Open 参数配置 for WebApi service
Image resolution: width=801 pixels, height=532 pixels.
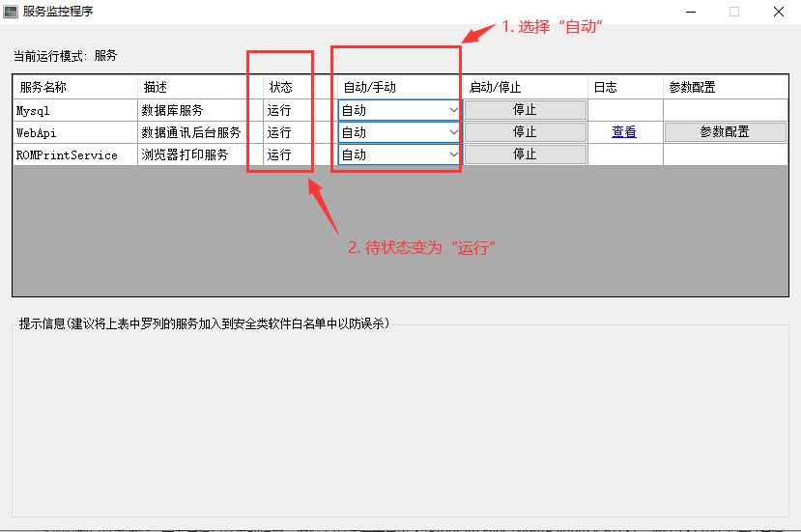(x=725, y=132)
